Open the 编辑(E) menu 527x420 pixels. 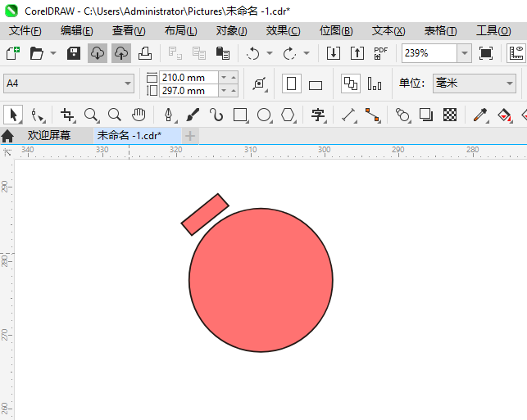coord(76,31)
